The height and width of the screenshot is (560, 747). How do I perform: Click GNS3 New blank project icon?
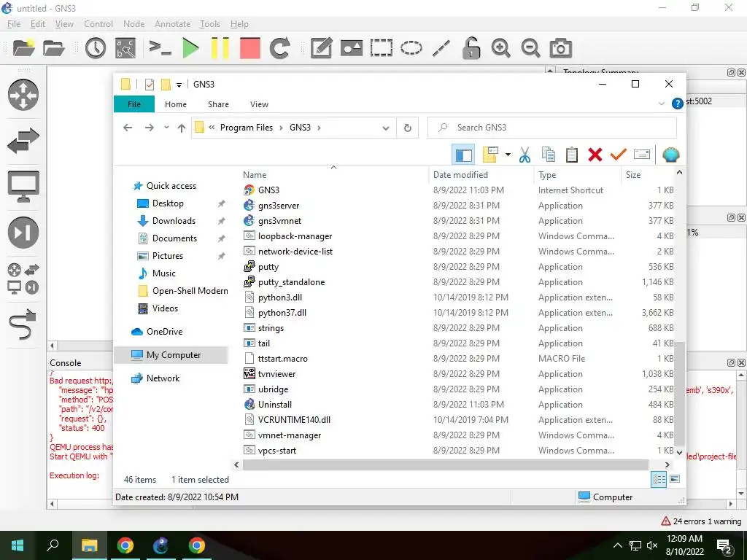click(23, 48)
